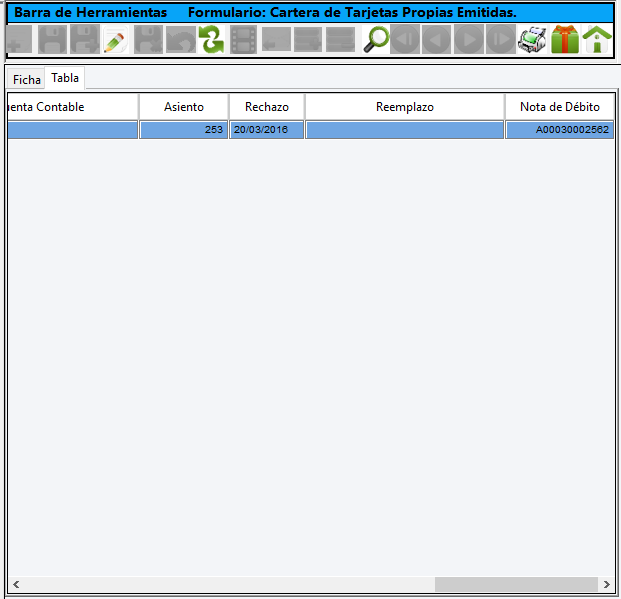Image resolution: width=621 pixels, height=599 pixels.
Task: Click the green refresh arrows icon
Action: (211, 40)
